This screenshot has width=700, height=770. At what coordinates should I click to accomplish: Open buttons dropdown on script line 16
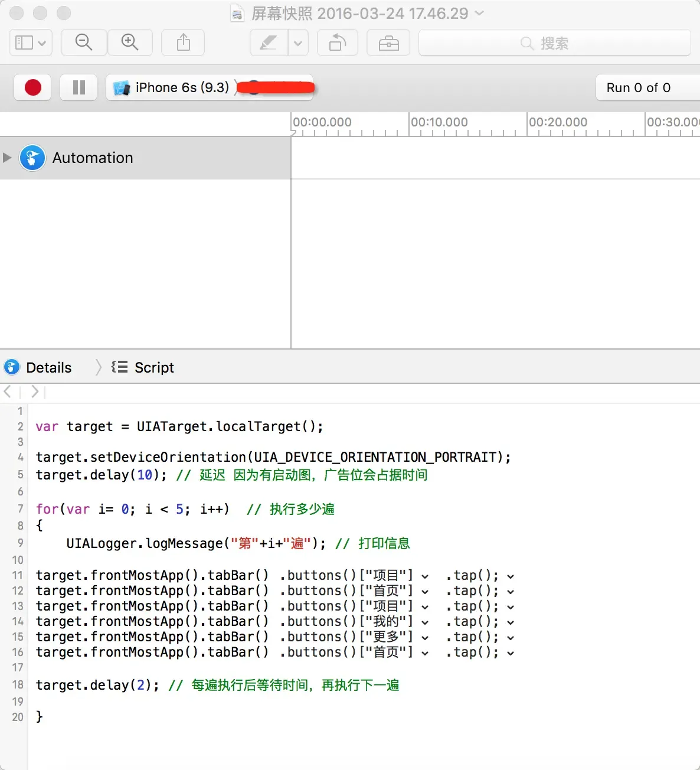pyautogui.click(x=424, y=653)
